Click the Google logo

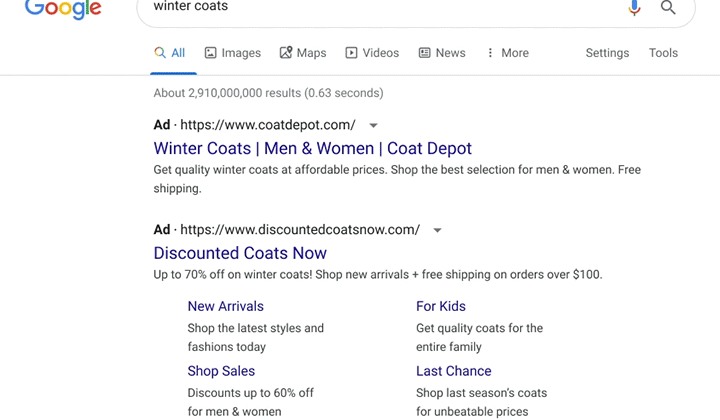pyautogui.click(x=63, y=9)
